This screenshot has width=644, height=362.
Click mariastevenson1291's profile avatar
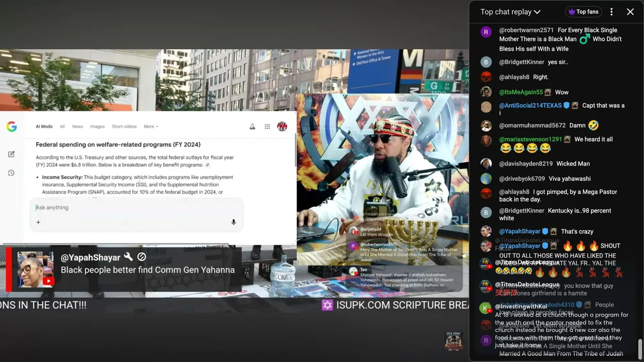(x=486, y=141)
